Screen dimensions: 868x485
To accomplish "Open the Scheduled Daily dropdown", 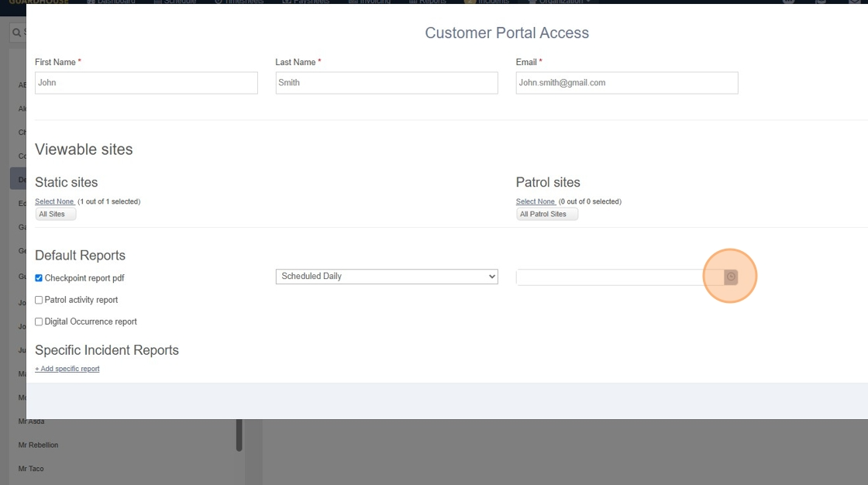I will (387, 277).
